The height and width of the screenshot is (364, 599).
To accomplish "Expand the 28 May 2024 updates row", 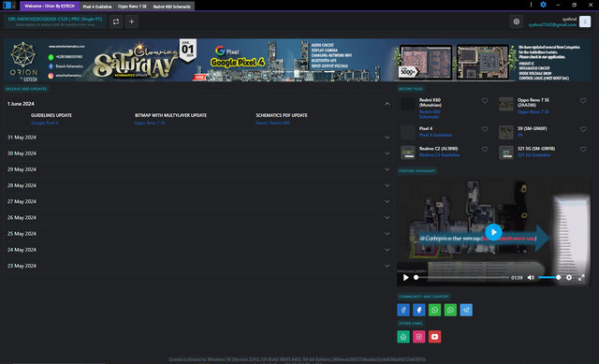I will pyautogui.click(x=198, y=185).
